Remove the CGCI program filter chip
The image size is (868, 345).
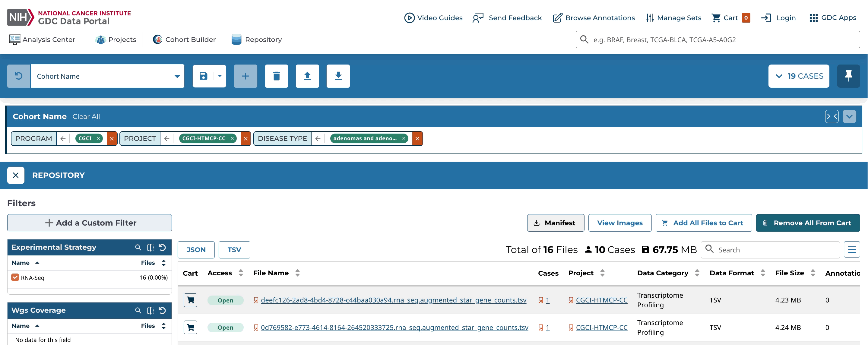(98, 138)
